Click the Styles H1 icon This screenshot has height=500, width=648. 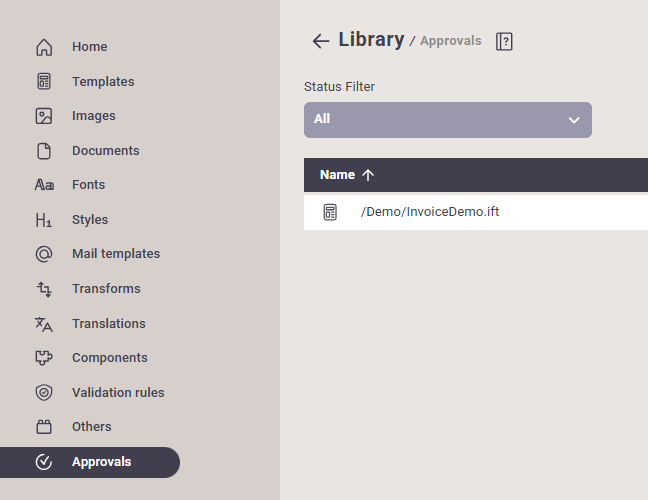(x=43, y=220)
